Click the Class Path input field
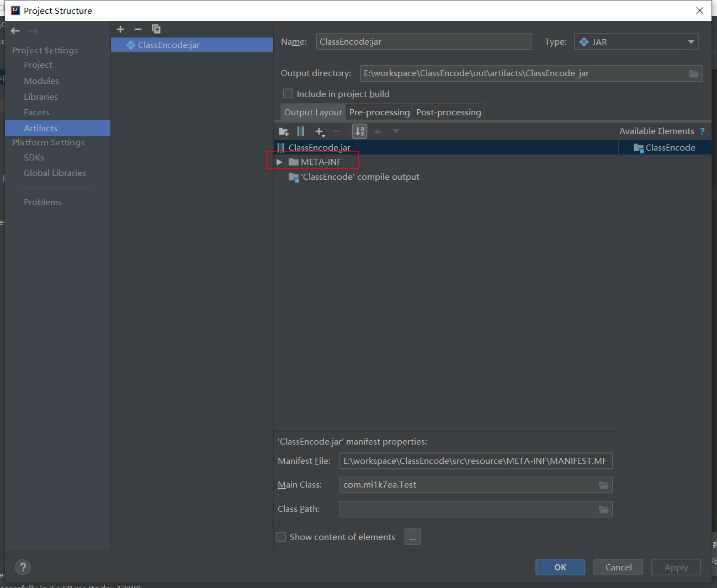The width and height of the screenshot is (717, 588). 467,509
